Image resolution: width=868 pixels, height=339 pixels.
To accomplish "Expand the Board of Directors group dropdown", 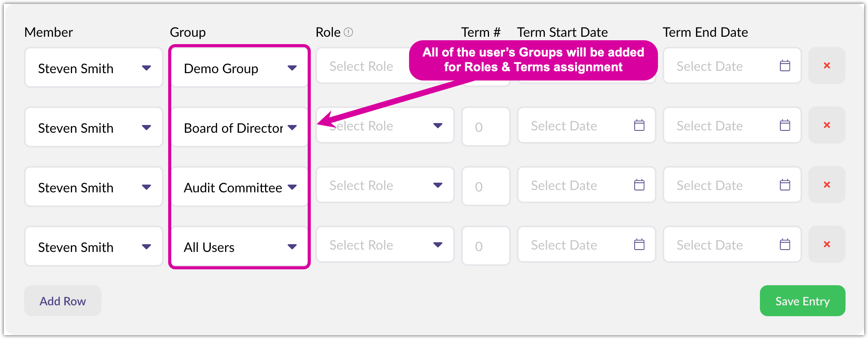I will coord(292,128).
